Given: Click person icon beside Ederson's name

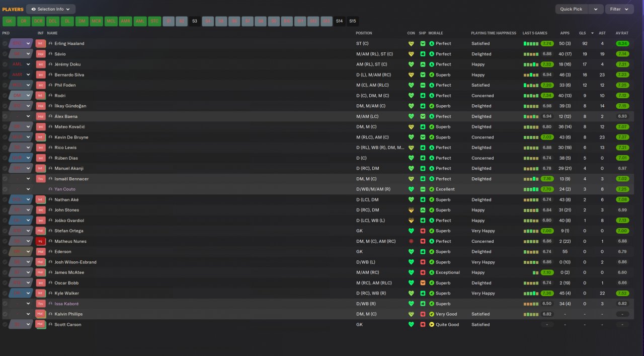Looking at the screenshot, I should 50,252.
